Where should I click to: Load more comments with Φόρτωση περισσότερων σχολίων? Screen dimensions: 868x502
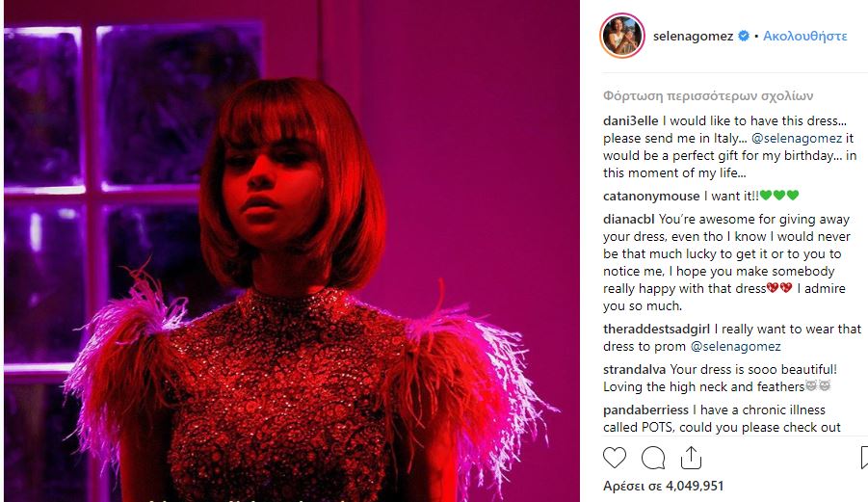point(708,95)
